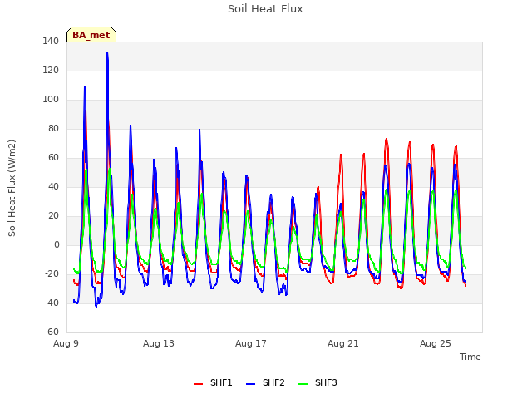Screen dimensions: 532x399
Task: Toggle the SHF2 legend entry
Action: (x=265, y=382)
